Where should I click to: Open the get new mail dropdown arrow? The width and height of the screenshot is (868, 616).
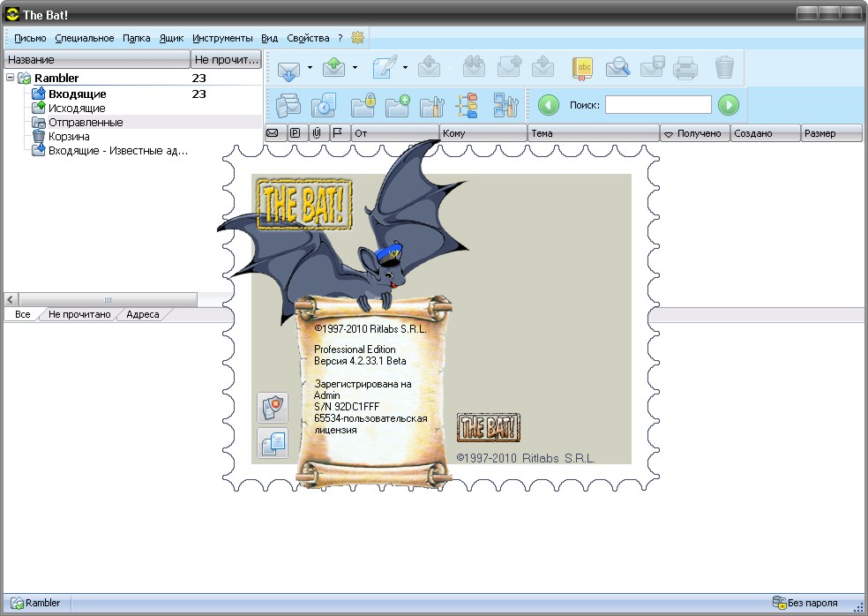(310, 68)
